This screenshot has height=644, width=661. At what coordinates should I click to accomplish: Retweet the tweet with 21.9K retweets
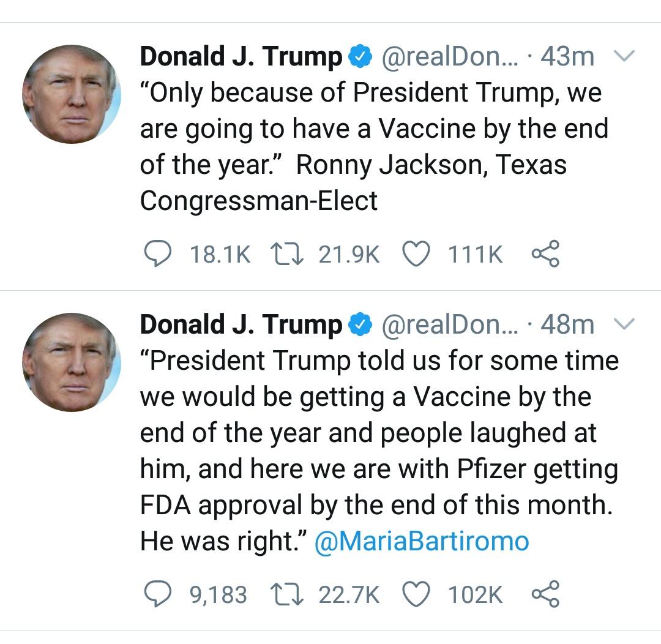tap(287, 254)
